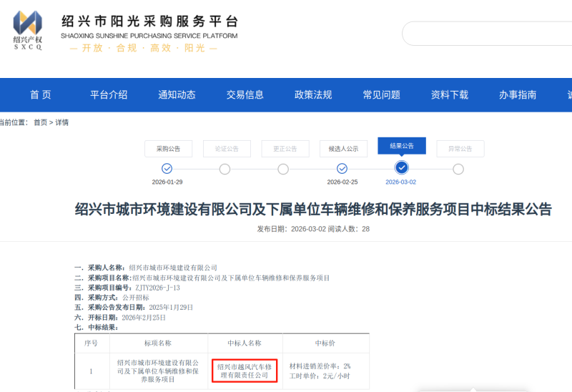Click the date 2026-01-29 on timeline
The height and width of the screenshot is (392, 572).
click(167, 182)
